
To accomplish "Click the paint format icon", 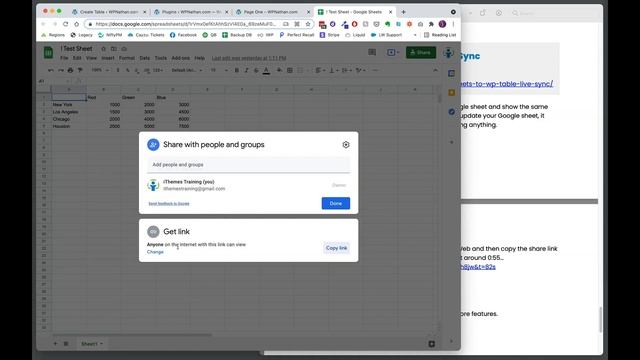I will (x=80, y=70).
